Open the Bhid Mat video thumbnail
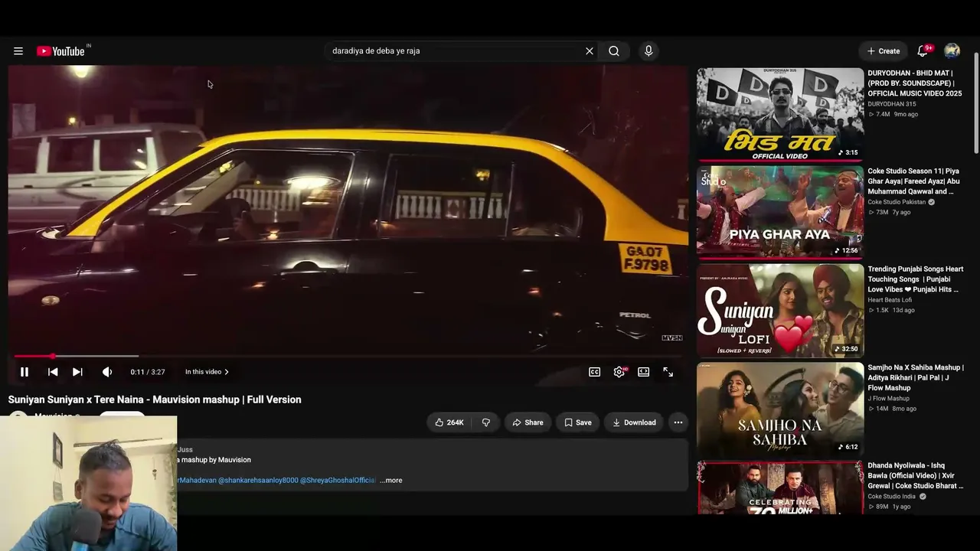Screen dimensions: 980x551 click(780, 114)
